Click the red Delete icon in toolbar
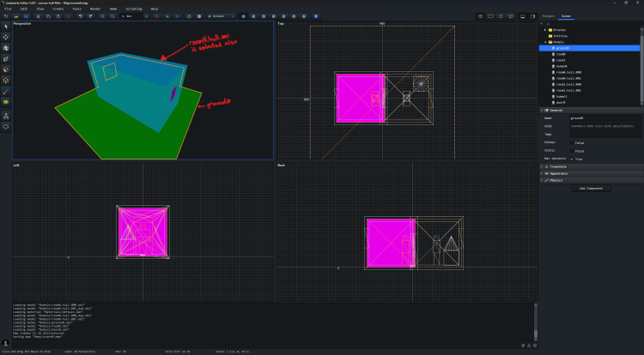 point(68,16)
